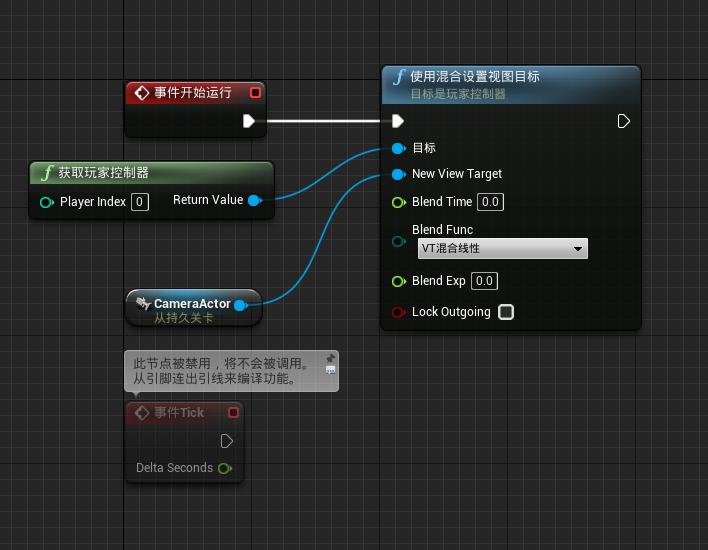Click the Blend Func input pin
708x550 pixels.
[x=399, y=242]
